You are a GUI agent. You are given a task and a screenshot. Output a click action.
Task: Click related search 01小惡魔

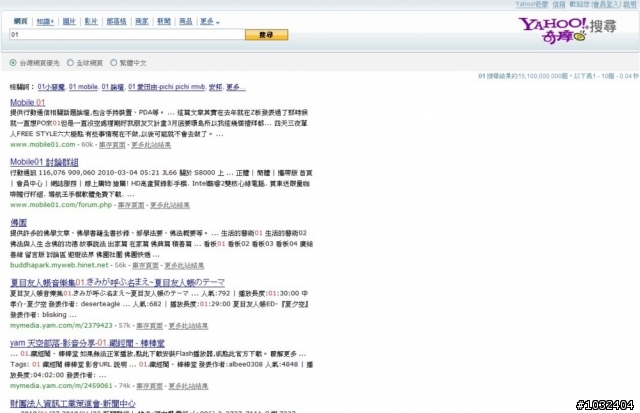tap(51, 87)
